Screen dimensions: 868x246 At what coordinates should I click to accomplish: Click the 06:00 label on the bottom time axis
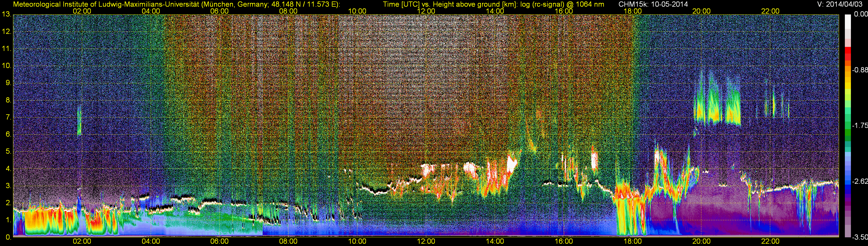coord(219,241)
